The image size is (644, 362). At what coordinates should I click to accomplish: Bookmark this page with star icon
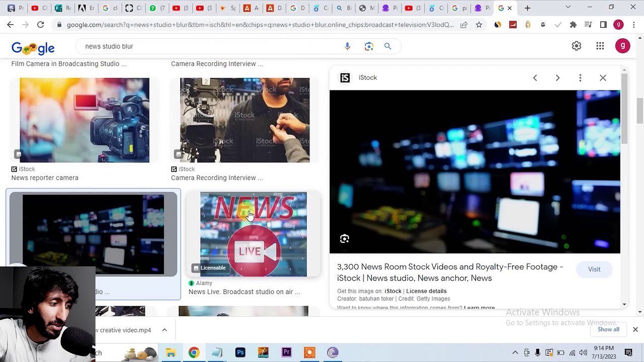[479, 25]
